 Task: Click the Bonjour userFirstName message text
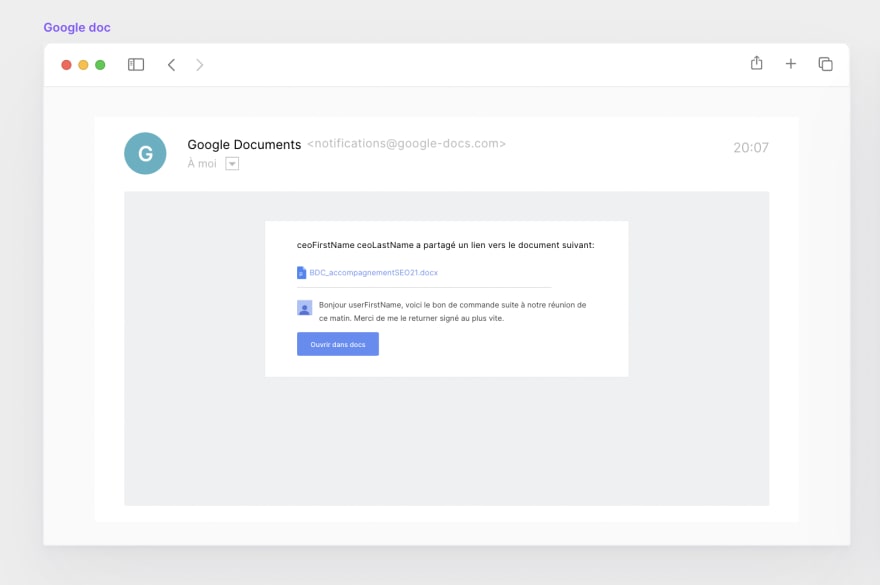point(452,312)
